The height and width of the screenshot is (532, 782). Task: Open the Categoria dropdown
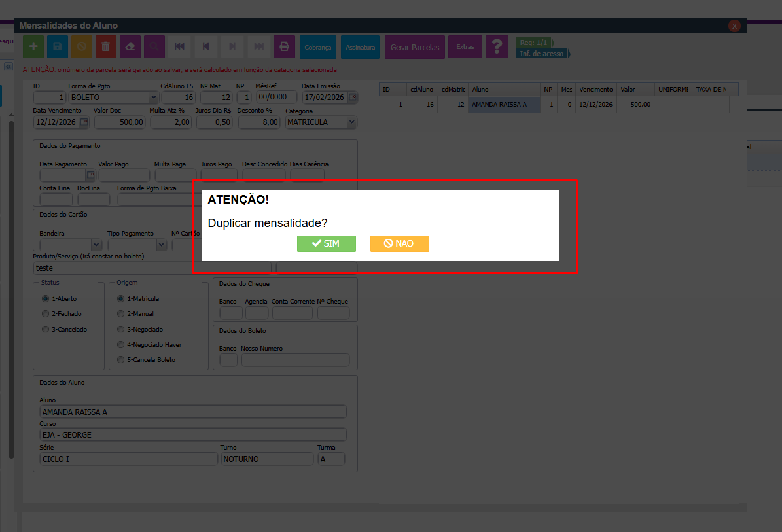pos(351,122)
